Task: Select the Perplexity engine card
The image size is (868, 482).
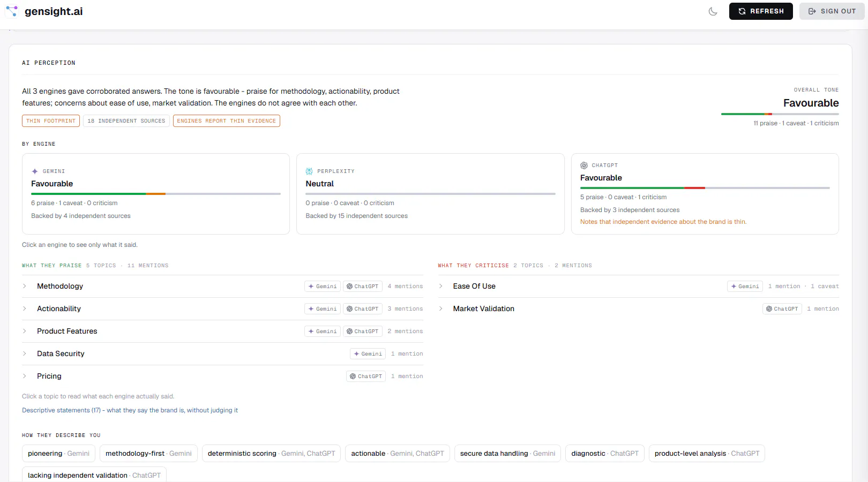Action: tap(430, 194)
